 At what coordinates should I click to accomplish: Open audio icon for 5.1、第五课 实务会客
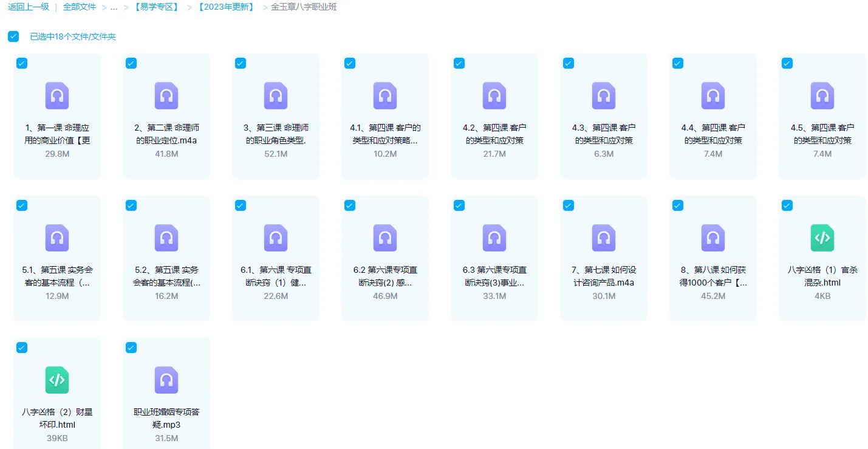click(57, 238)
